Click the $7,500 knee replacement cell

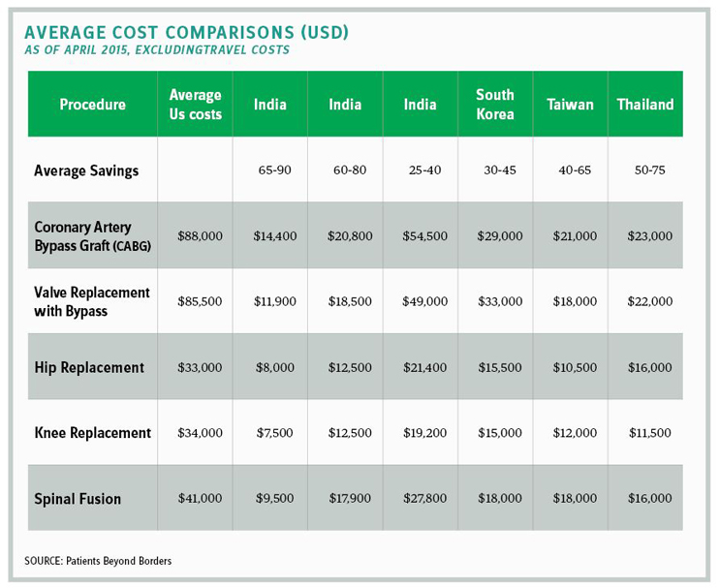(269, 433)
